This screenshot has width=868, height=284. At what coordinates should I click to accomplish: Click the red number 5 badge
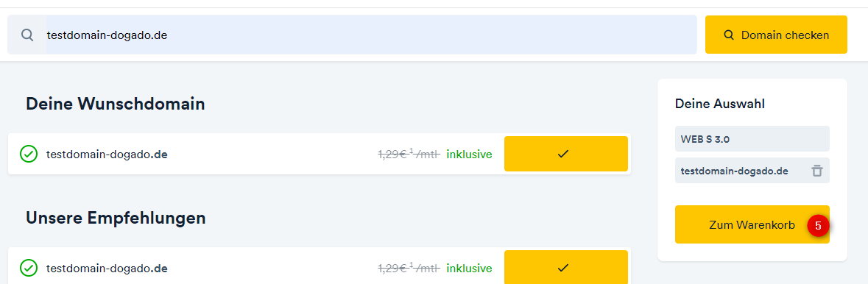click(818, 225)
